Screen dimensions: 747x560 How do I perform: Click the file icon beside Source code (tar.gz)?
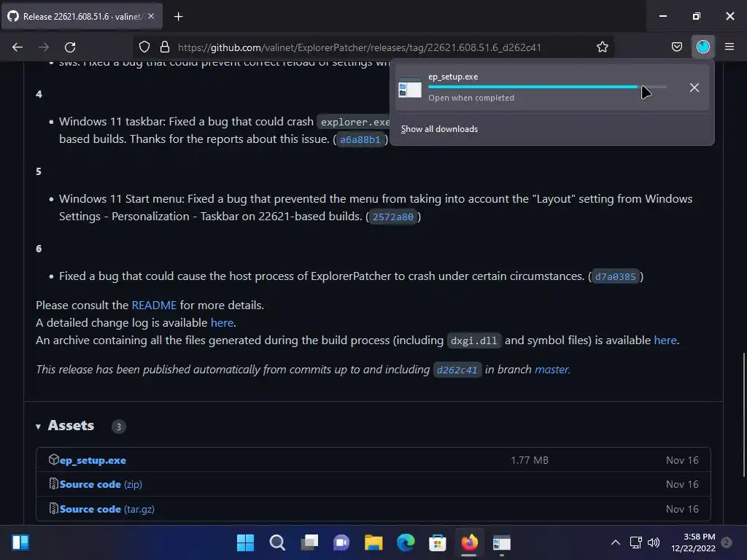pyautogui.click(x=53, y=508)
